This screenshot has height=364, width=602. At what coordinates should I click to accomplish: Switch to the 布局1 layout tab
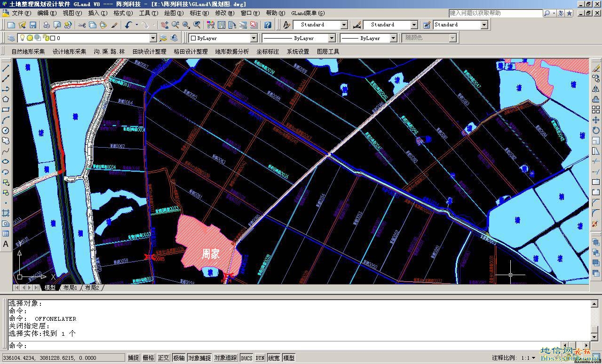[x=70, y=288]
